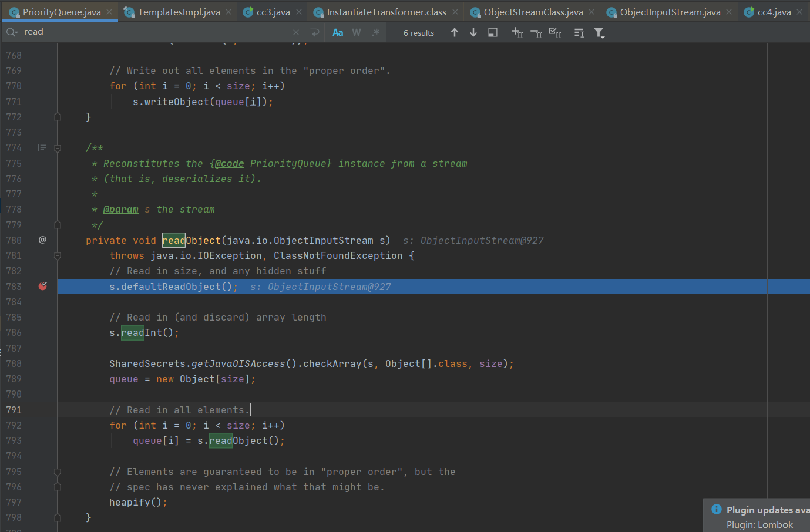The image size is (810, 532).
Task: Switch to cc4.java tab
Action: click(x=774, y=12)
